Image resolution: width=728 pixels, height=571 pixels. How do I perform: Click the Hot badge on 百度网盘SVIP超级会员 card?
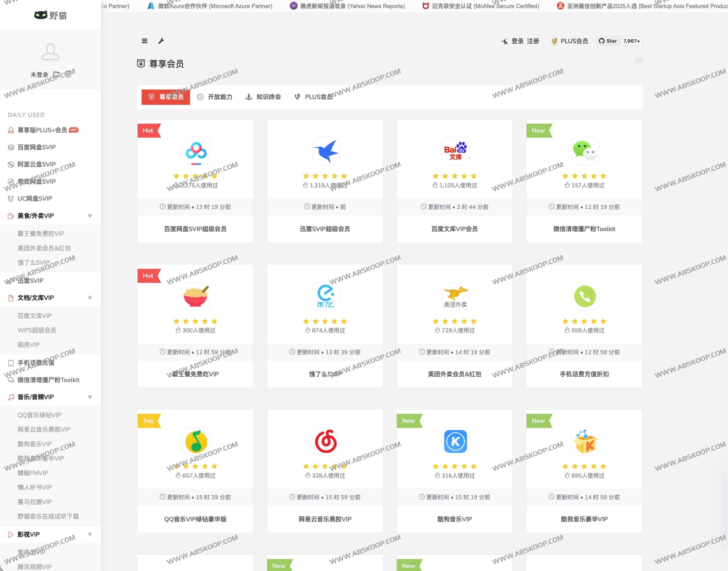pos(148,130)
